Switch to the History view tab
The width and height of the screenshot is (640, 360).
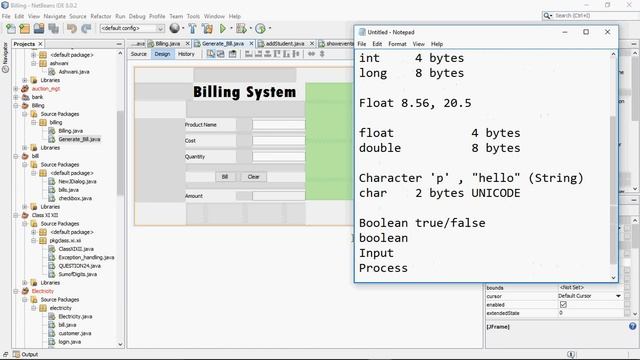click(187, 54)
